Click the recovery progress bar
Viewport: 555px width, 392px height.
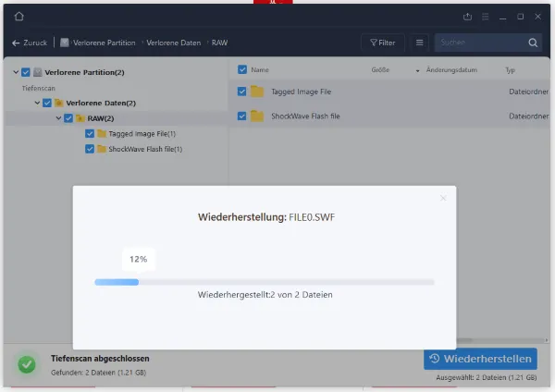click(x=265, y=281)
